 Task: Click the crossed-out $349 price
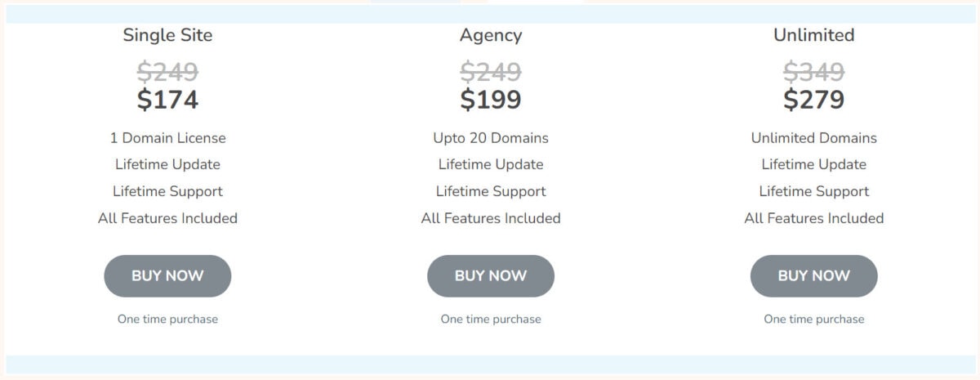point(814,72)
